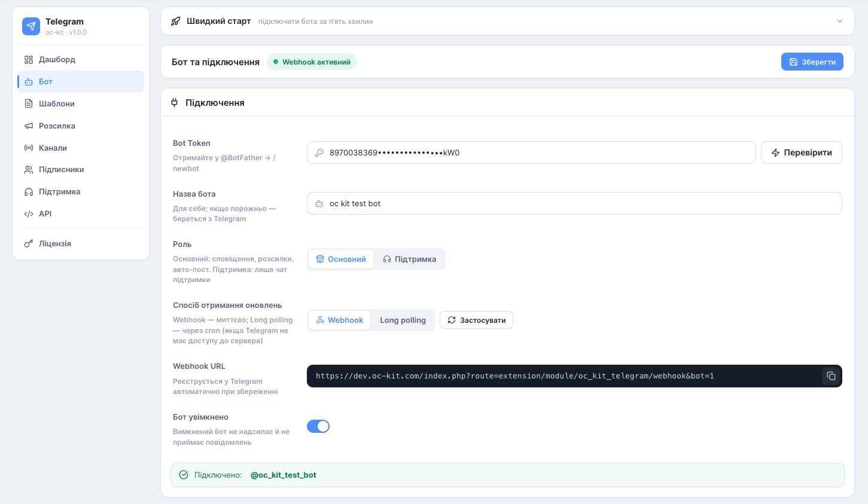Go to Шаблони in the sidebar
Screen dimensions: 868x504
(81, 104)
